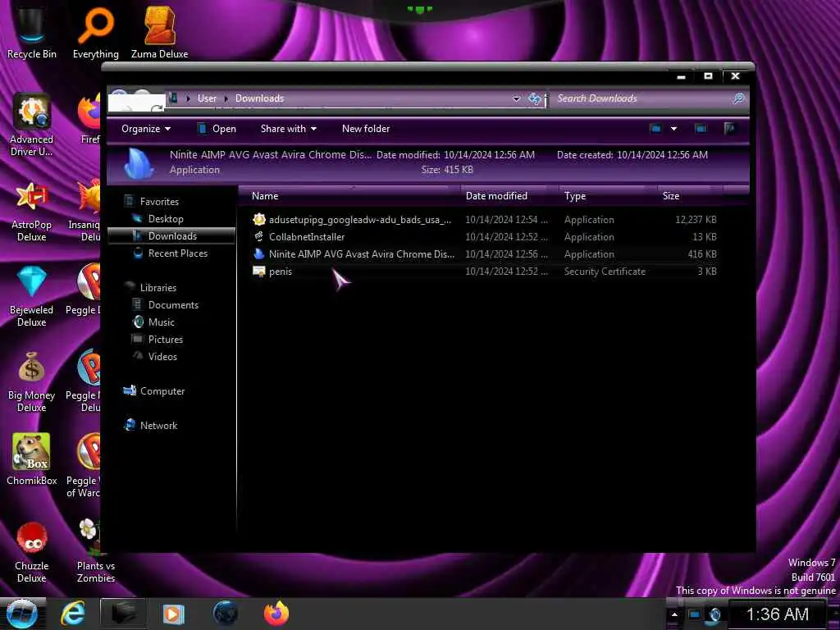Open Internet Explorer from taskbar

(73, 614)
